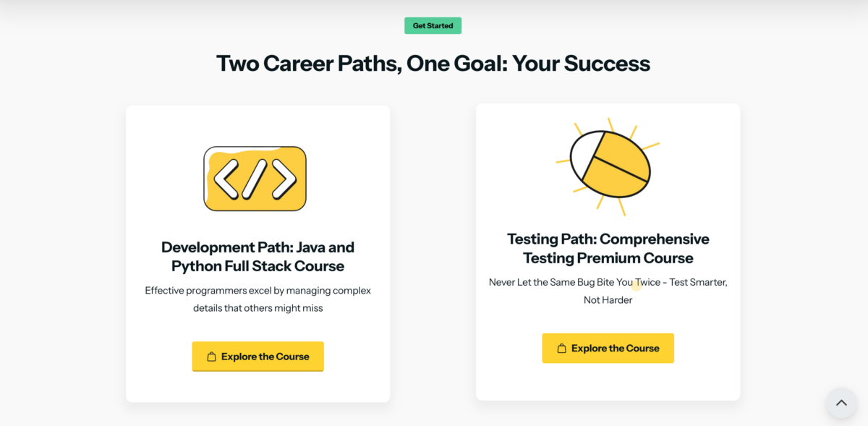Click the forward slash in code icon
Viewport: 868px width, 426px height.
coord(255,179)
